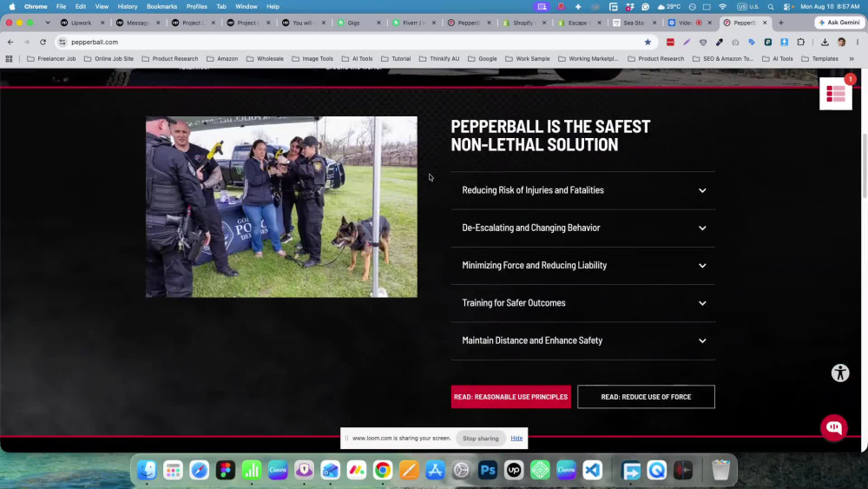The height and width of the screenshot is (489, 868).
Task: Open the red chat bubble widget
Action: [x=833, y=428]
